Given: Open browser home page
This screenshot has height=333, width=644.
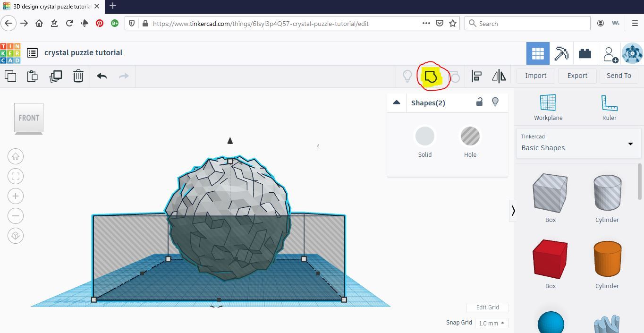Looking at the screenshot, I should pos(39,23).
